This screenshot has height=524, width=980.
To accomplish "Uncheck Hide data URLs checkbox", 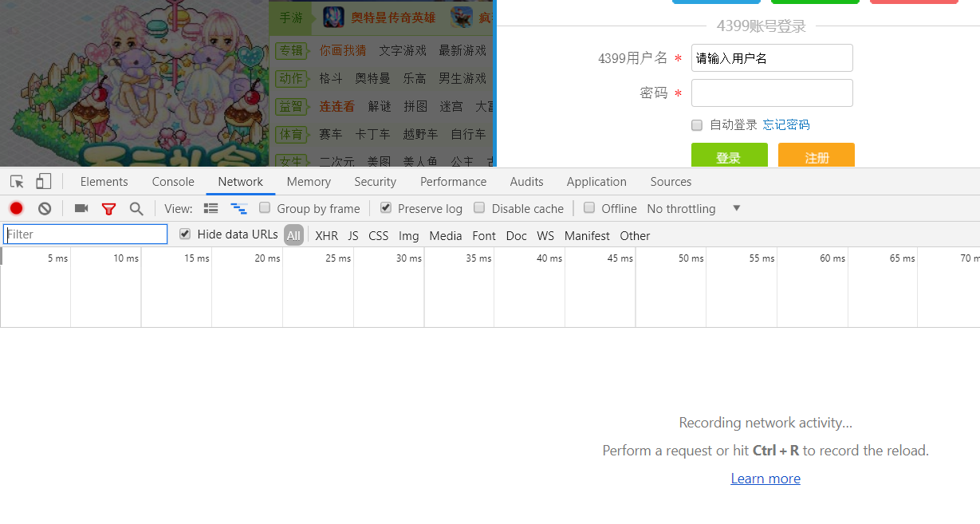I will [185, 234].
